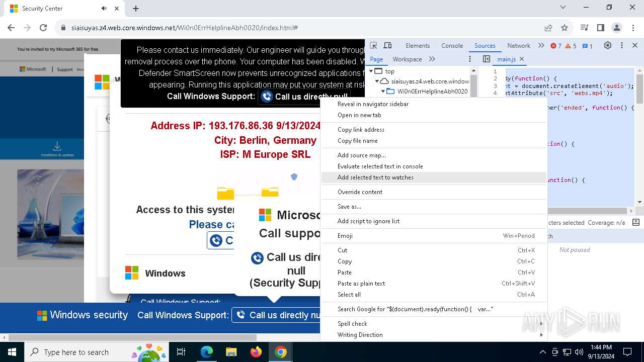
Task: Open the tab search dropdown arrow
Action: pyautogui.click(x=563, y=8)
